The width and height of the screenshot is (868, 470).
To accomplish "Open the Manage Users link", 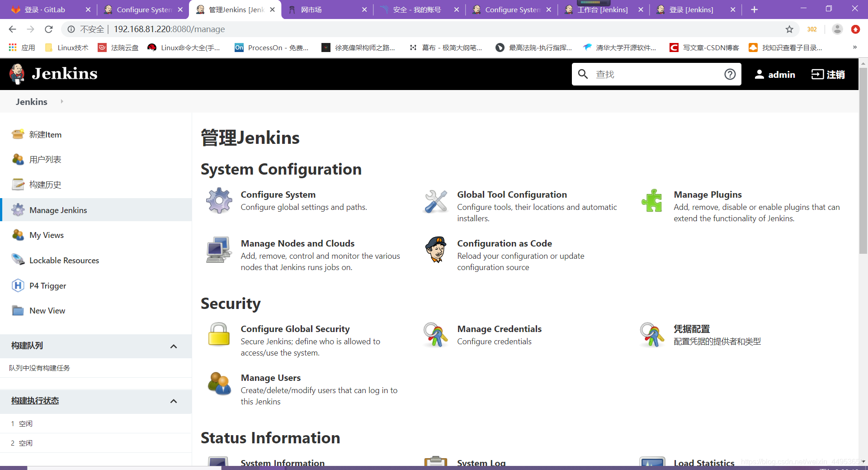I will click(271, 378).
